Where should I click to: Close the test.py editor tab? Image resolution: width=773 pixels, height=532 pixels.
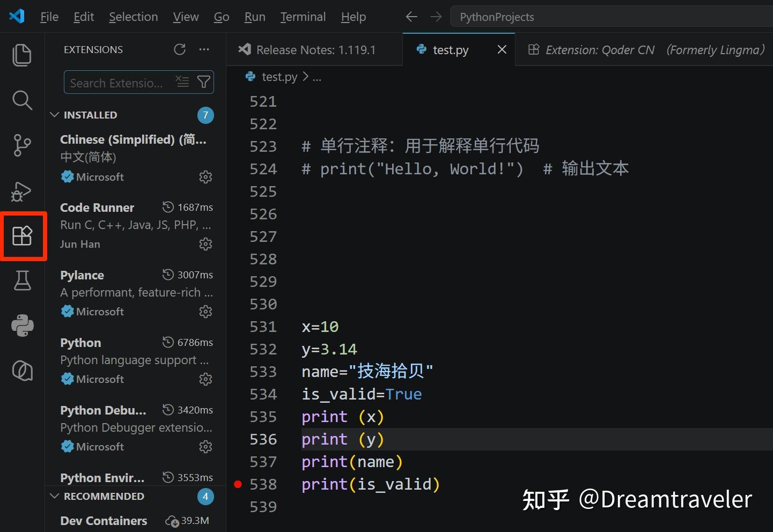click(x=502, y=49)
